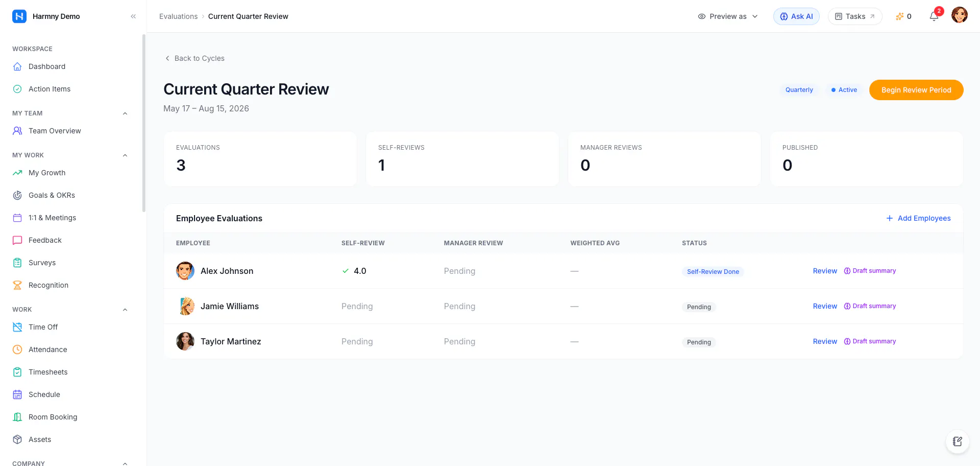Viewport: 980px width, 466px height.
Task: Click Add Employees link
Action: (x=918, y=218)
